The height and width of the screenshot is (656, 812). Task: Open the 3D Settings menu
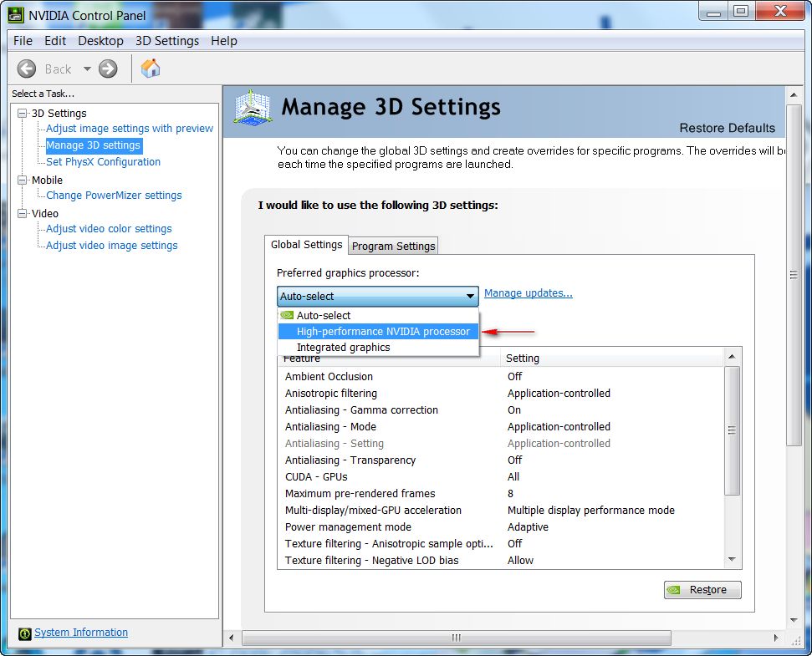point(167,41)
